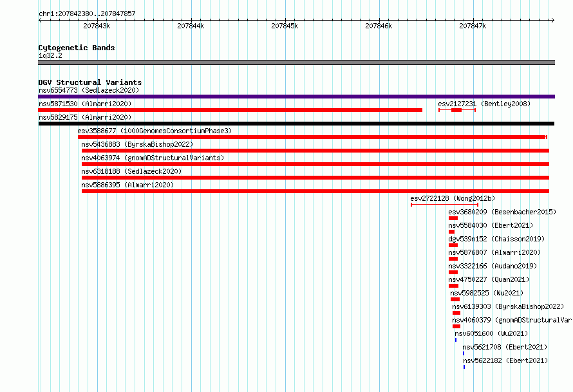The image size is (573, 392).
Task: Click the nsv5584030 (Ebert2021) small red block
Action: tap(452, 232)
